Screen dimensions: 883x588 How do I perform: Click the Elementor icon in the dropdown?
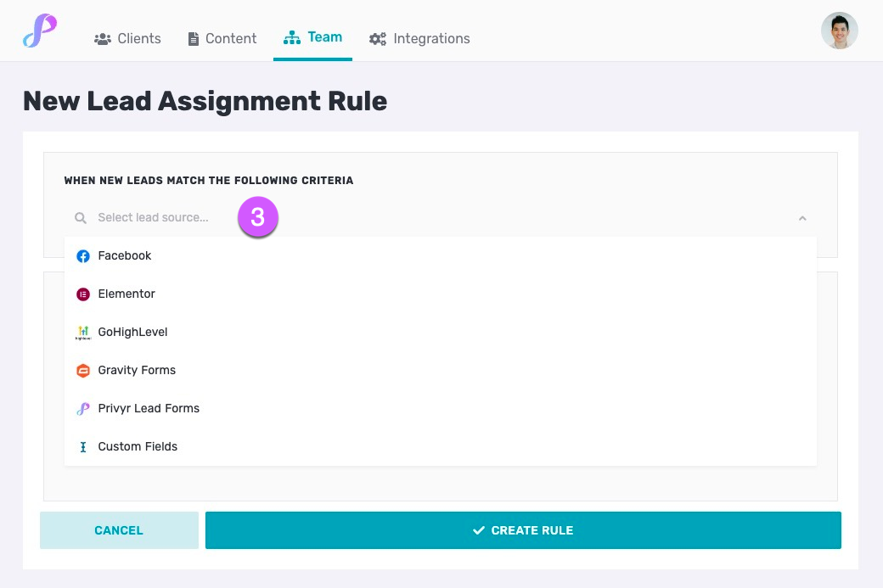(82, 294)
